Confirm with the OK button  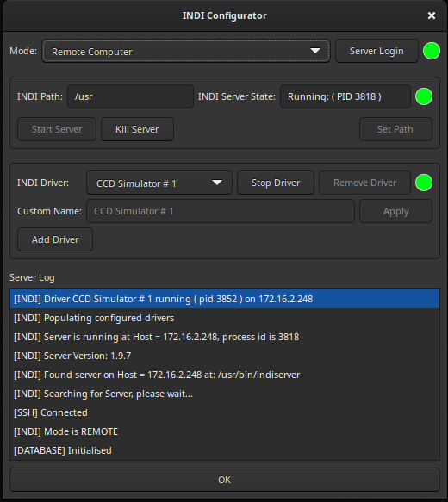coord(225,480)
